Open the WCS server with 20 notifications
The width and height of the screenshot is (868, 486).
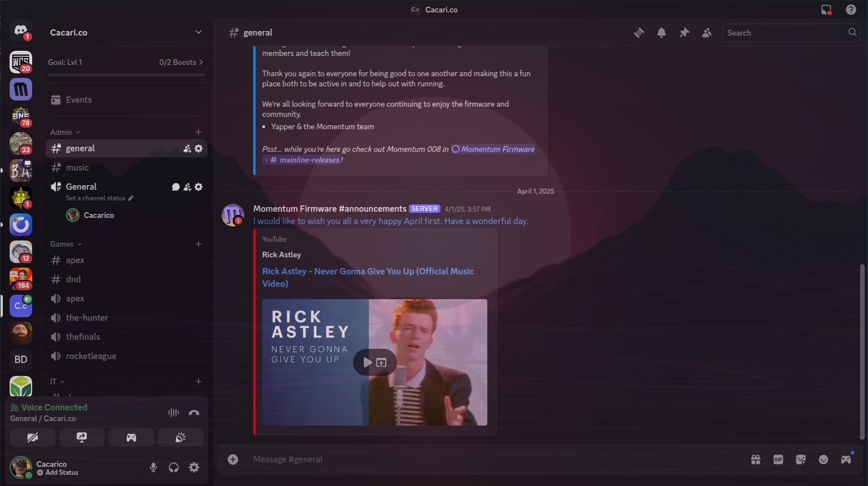pos(21,62)
